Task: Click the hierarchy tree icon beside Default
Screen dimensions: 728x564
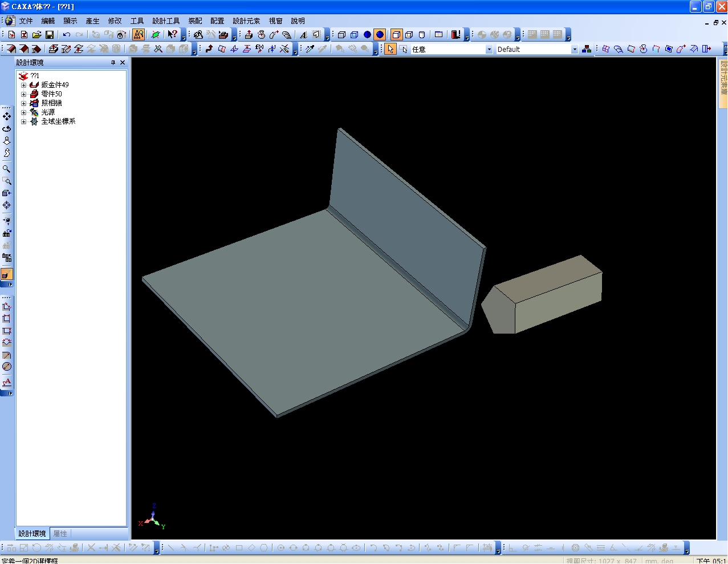Action: 587,49
